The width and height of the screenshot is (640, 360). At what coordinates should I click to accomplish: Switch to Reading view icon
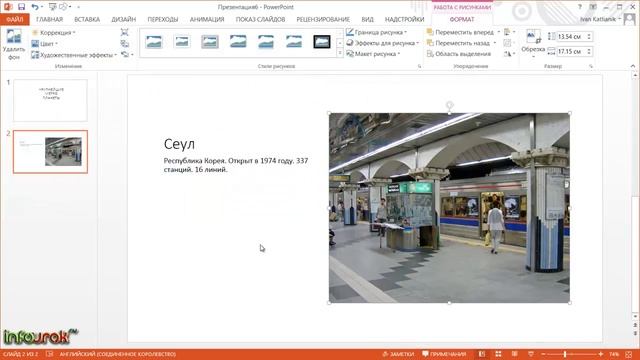click(514, 354)
